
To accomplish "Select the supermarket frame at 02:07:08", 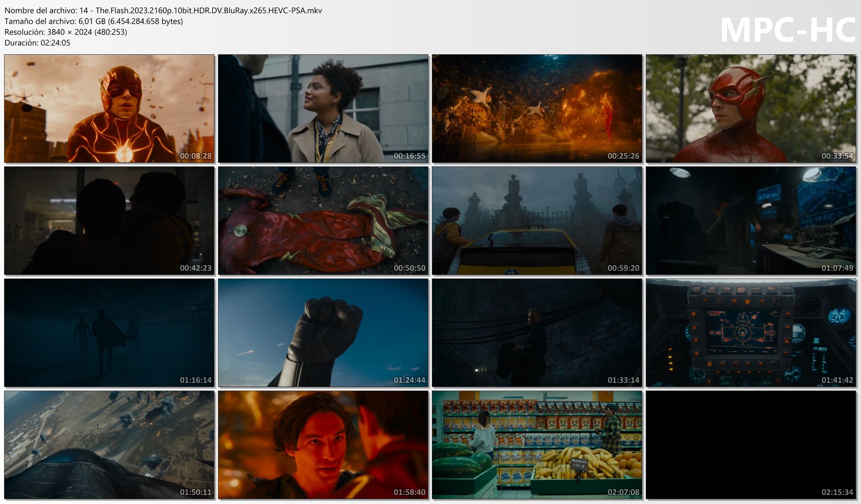I will coord(537,445).
